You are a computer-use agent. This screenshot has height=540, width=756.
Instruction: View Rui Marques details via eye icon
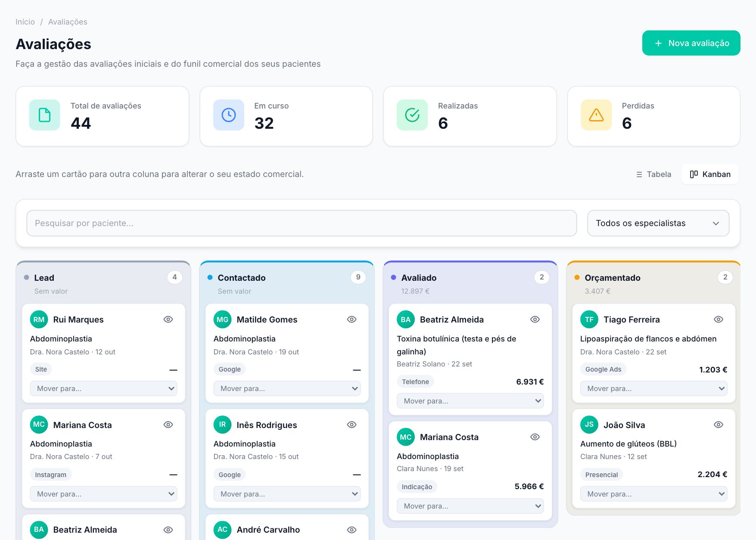coord(168,320)
